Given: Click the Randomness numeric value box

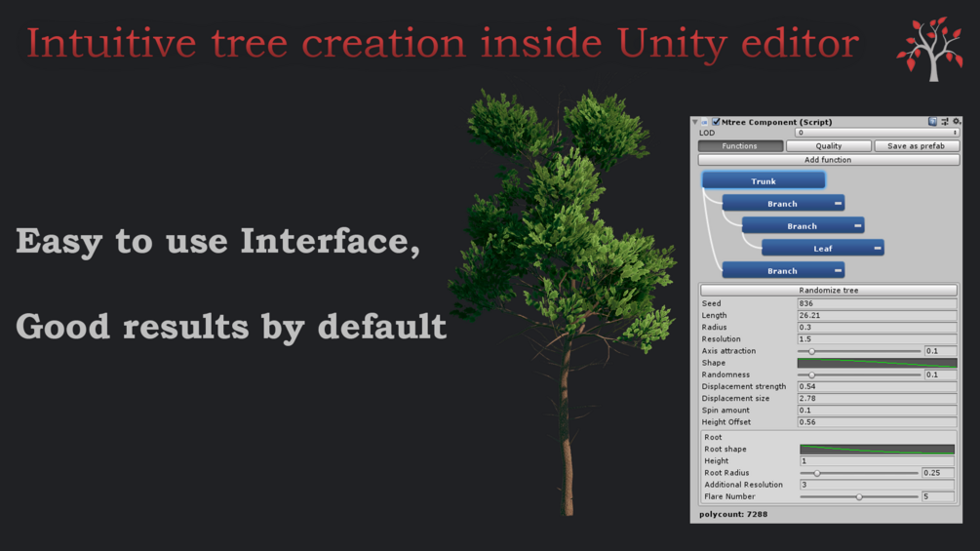Looking at the screenshot, I should point(941,374).
